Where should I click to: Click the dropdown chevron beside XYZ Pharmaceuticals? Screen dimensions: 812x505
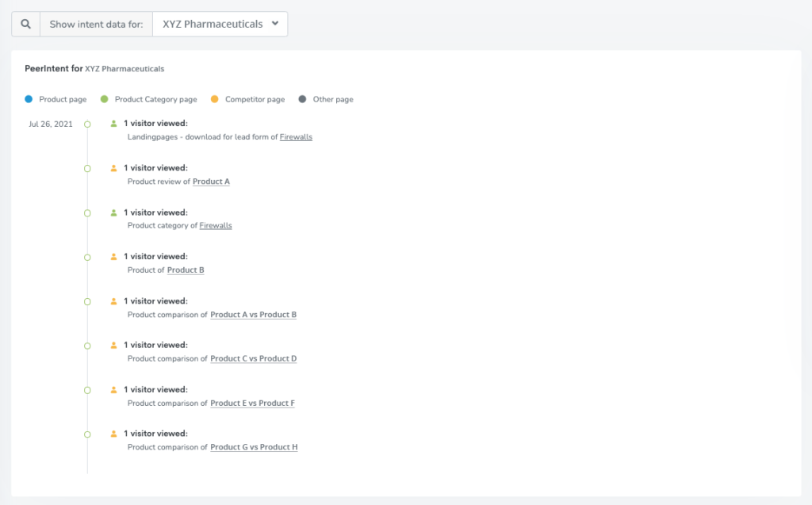274,24
